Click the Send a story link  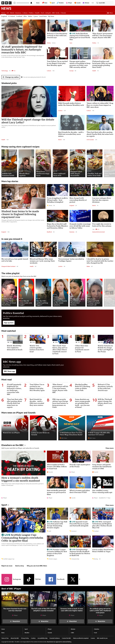(19, 566)
